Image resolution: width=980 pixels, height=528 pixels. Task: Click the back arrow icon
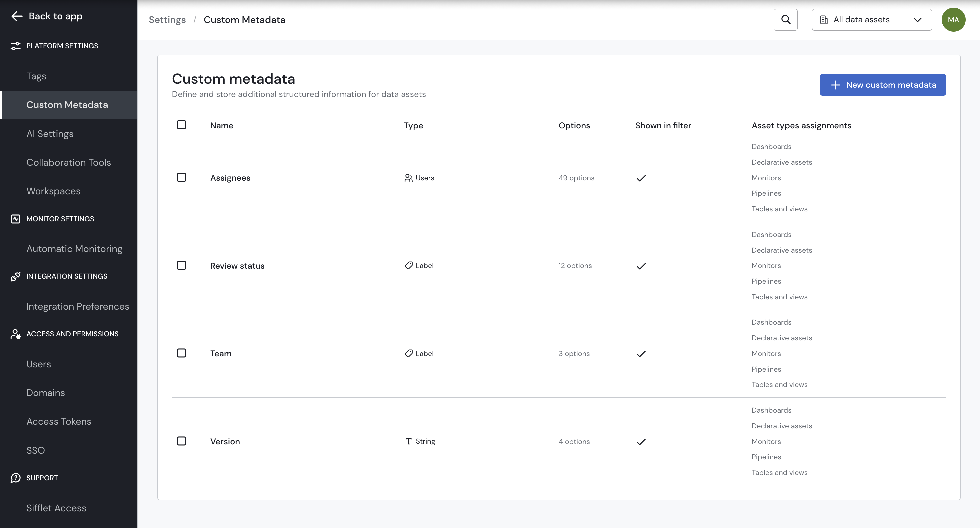point(17,16)
